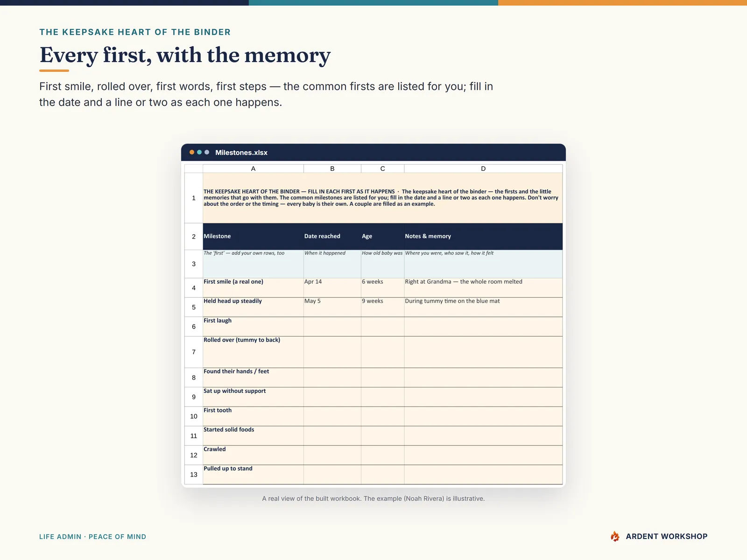
Task: Click "The 'first' — add your own rows" cell
Action: (253, 264)
